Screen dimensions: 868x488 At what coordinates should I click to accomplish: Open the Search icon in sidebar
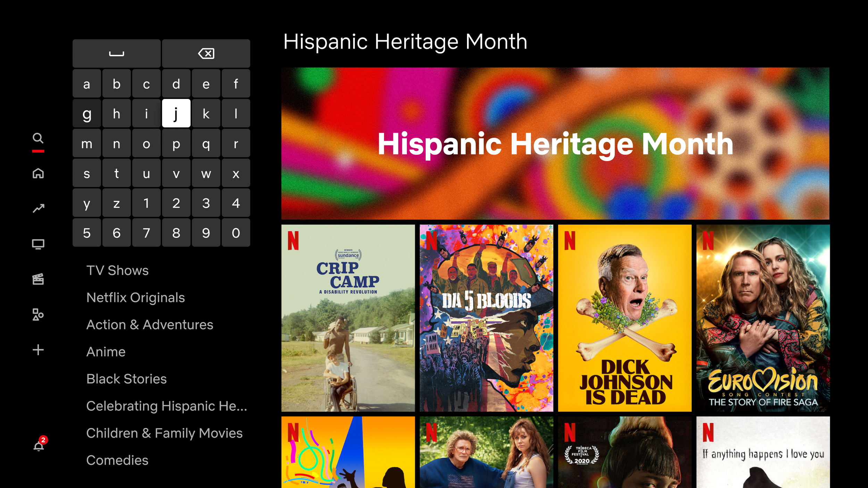coord(38,138)
